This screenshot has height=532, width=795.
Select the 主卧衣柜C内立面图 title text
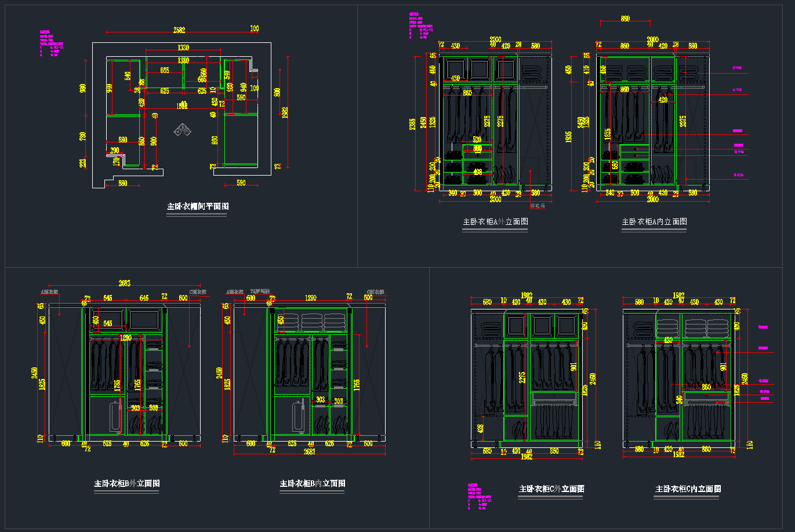click(x=688, y=489)
